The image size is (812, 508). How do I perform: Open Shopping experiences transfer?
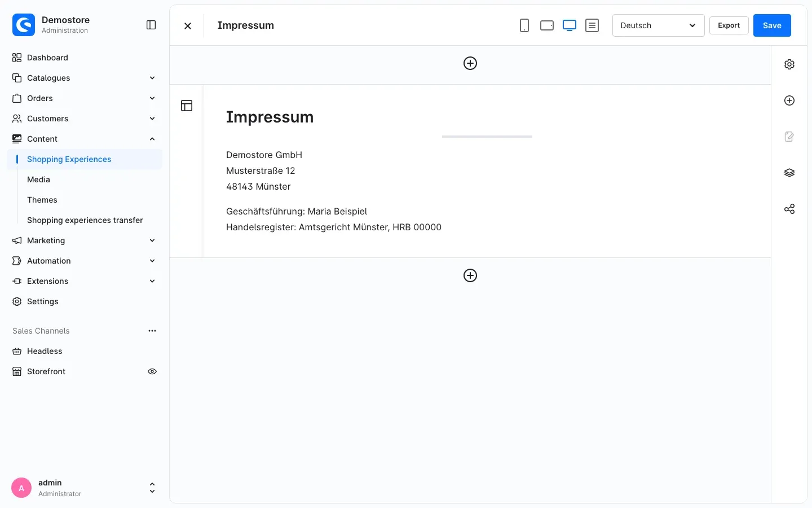85,220
